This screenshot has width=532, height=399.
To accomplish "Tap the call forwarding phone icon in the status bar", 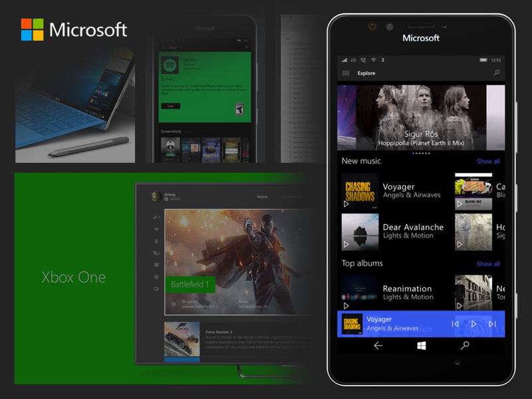I will [363, 60].
